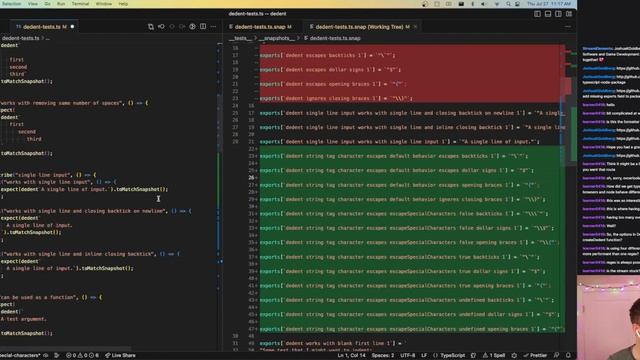The image size is (640, 360).
Task: Open the Terminal menu
Action: (x=80, y=4)
